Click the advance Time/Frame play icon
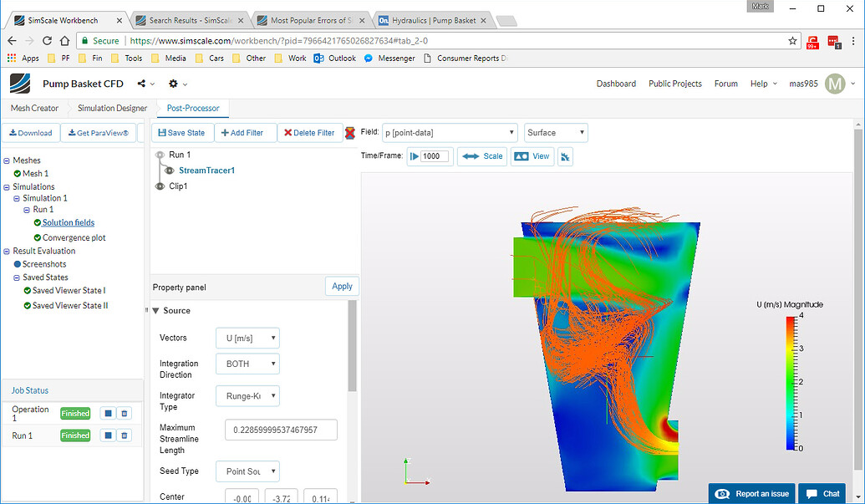865x504 pixels. tap(415, 156)
